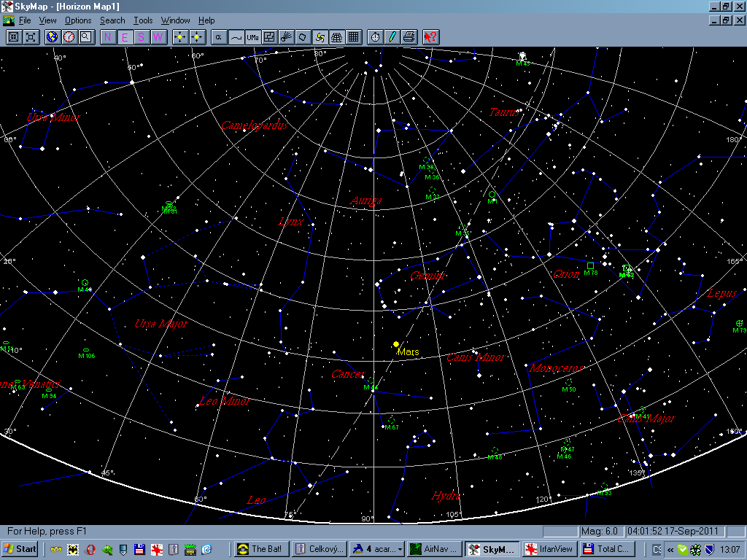The width and height of the screenshot is (747, 560).
Task: Click the system tray clock 13:07
Action: pyautogui.click(x=729, y=550)
